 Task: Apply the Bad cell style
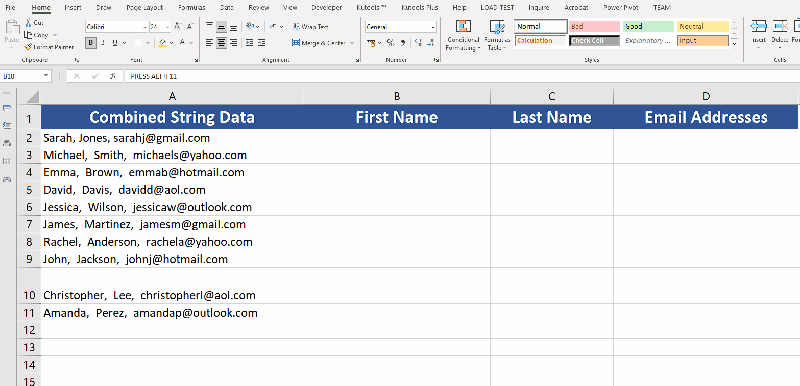click(x=594, y=27)
